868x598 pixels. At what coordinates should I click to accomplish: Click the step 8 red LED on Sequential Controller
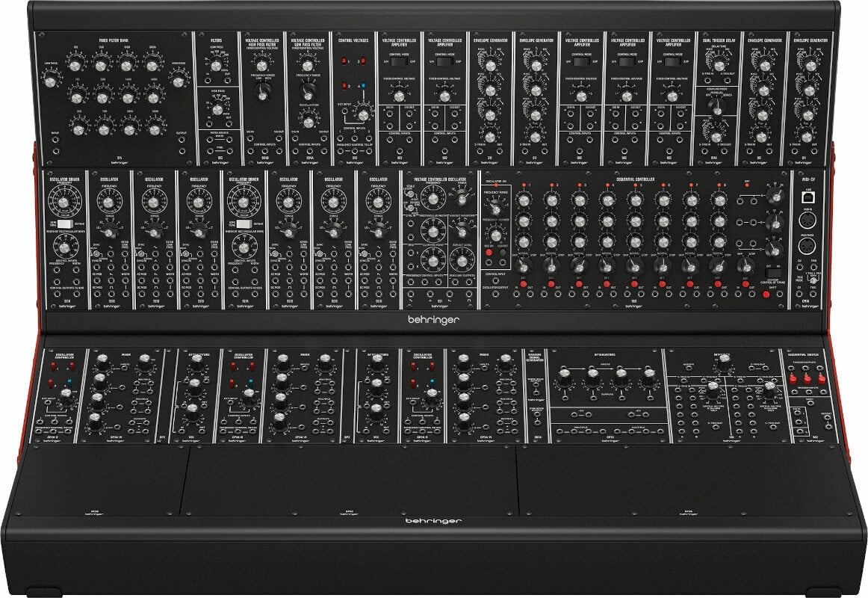pyautogui.click(x=718, y=185)
